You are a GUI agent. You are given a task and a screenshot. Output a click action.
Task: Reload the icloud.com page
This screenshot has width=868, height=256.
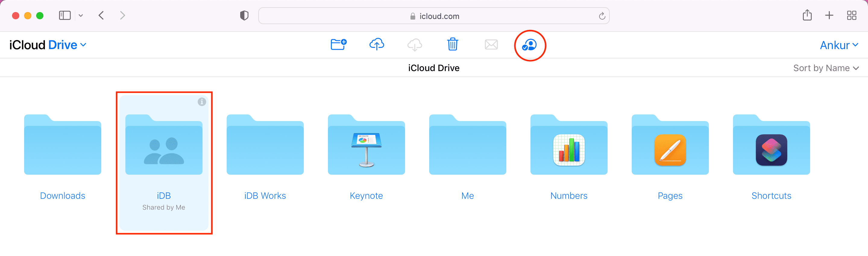[x=602, y=16]
